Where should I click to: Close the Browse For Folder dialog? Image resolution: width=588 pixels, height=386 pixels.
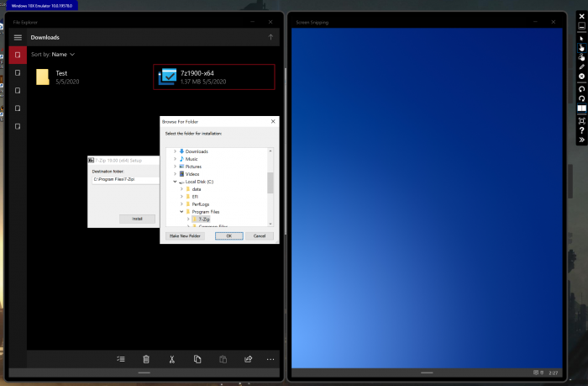[273, 121]
